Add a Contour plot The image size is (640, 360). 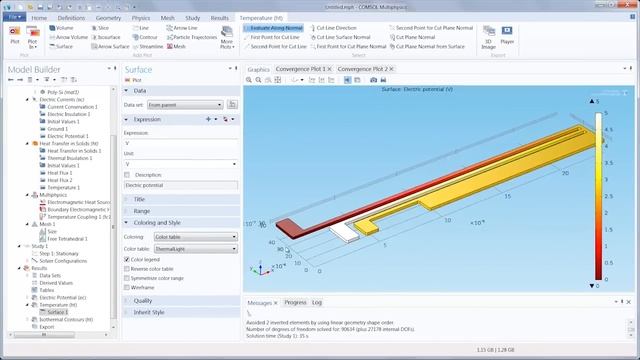145,37
